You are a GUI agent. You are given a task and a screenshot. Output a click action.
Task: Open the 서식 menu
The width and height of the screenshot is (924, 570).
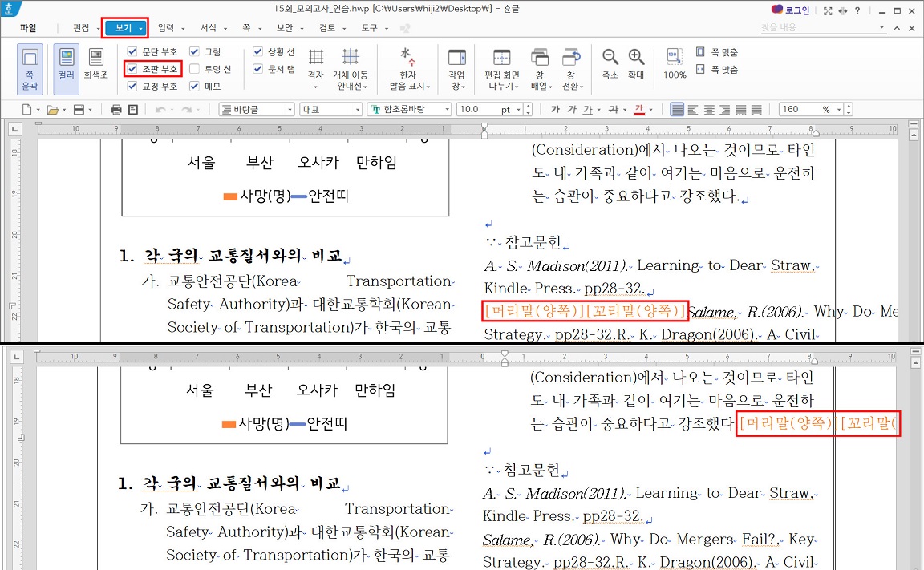(209, 28)
